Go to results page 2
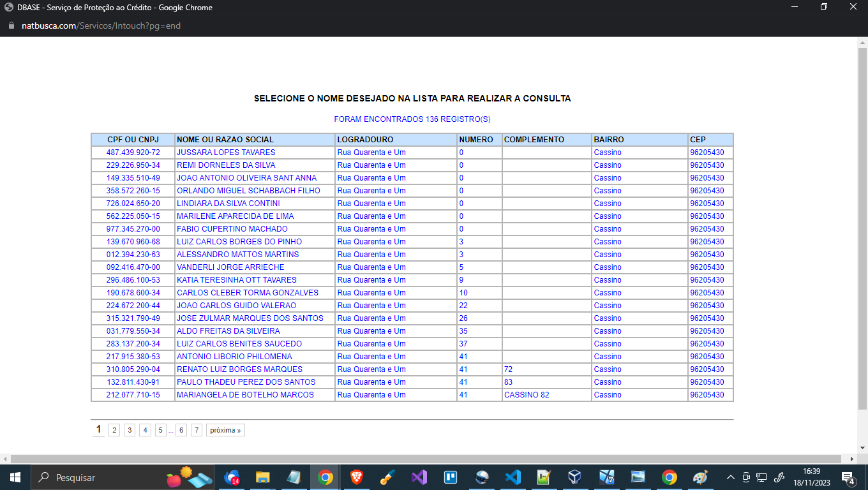 [x=114, y=430]
